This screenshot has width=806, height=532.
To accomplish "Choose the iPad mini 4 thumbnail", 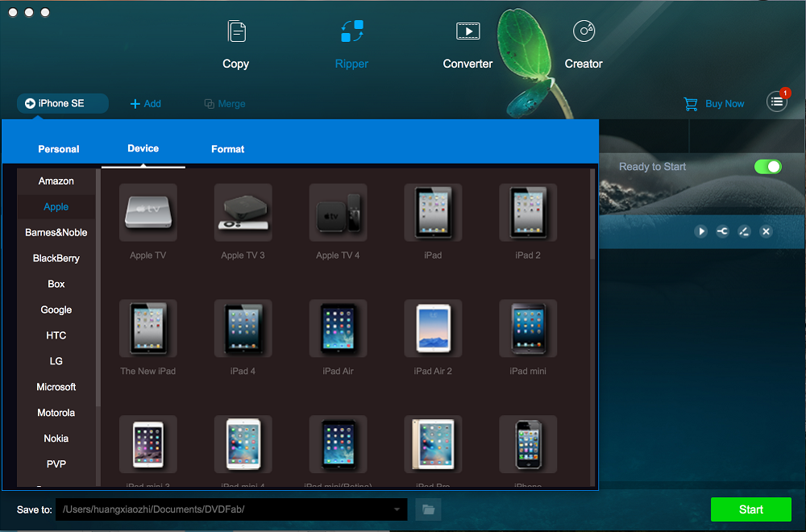I will tap(243, 444).
